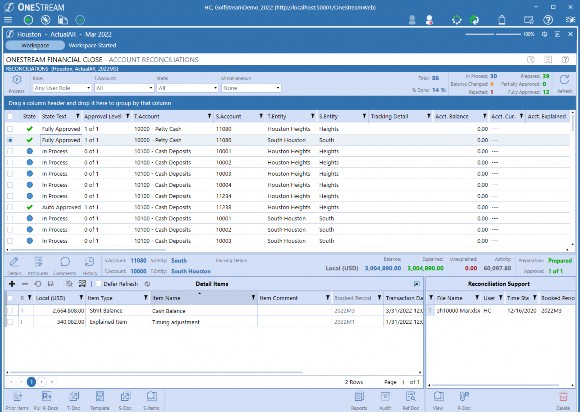Open the Details pencil icon
Screen dimensions: 580x412
pyautogui.click(x=14, y=262)
